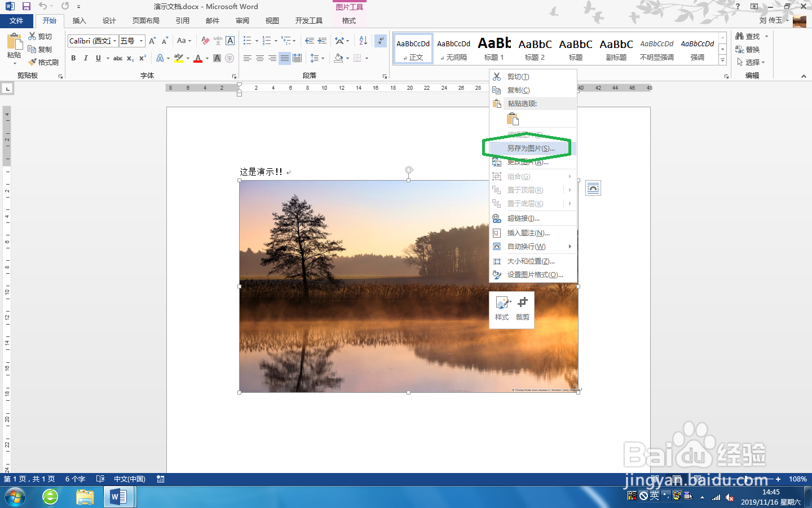The height and width of the screenshot is (508, 812).
Task: Open the file explorer taskbar icon
Action: point(85,497)
